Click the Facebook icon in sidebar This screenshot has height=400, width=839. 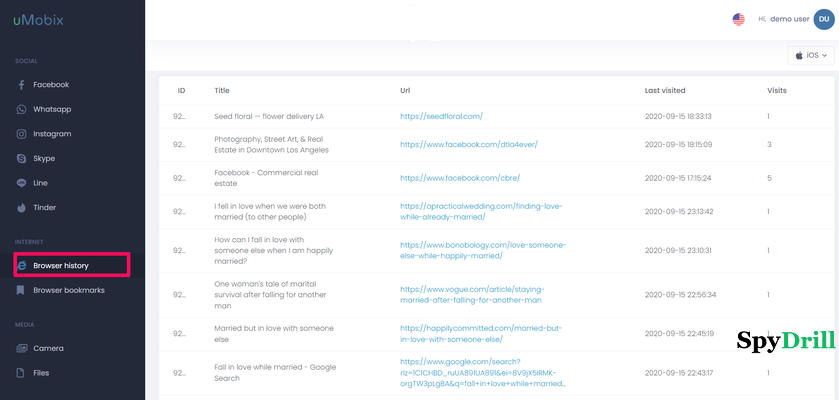click(x=21, y=85)
